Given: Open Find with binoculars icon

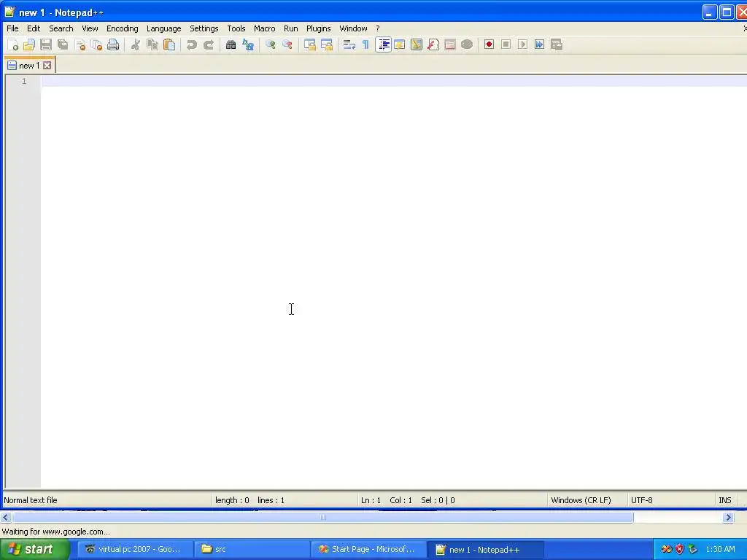Looking at the screenshot, I should (231, 44).
